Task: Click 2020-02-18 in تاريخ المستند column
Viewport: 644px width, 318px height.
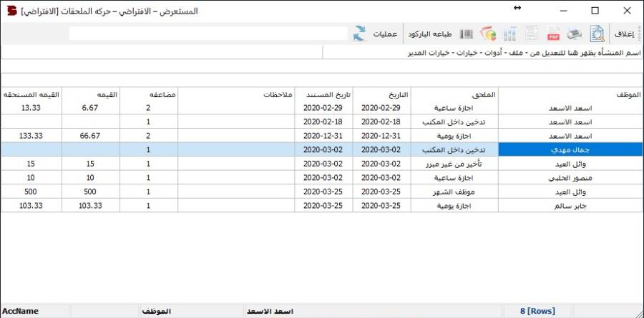Action: coord(323,122)
